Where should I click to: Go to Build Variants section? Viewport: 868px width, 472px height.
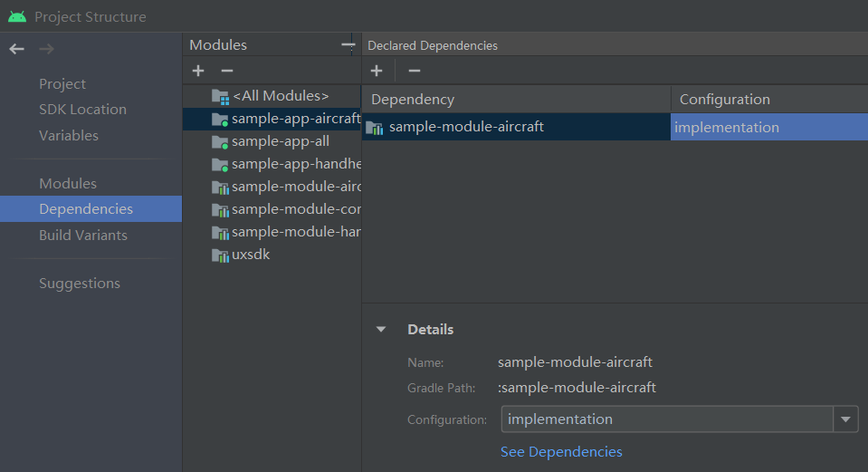coord(83,236)
